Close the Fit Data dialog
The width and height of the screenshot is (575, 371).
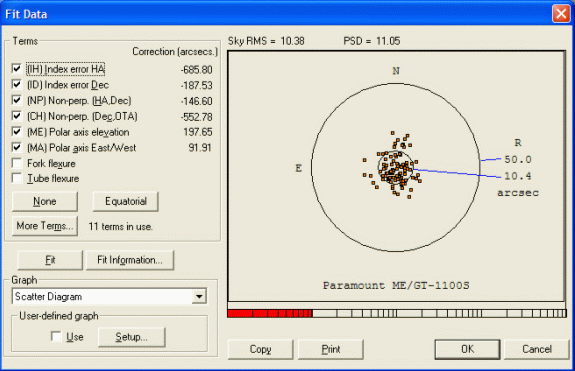(x=561, y=14)
